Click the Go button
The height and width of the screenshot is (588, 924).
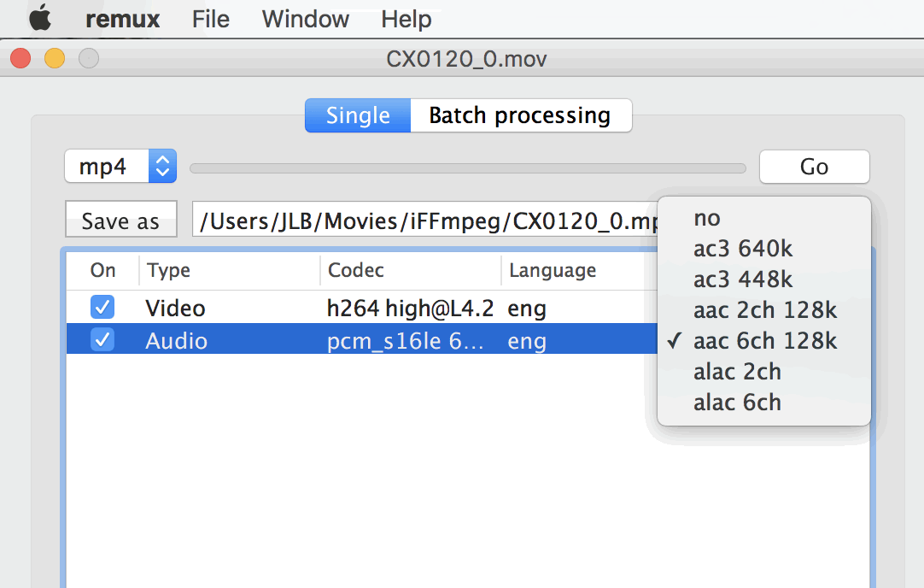tap(814, 167)
